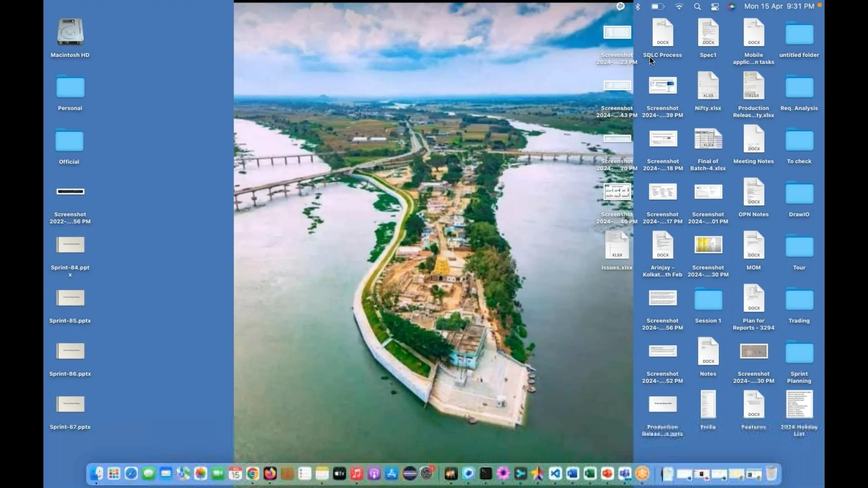Open Finder from the Dock

click(x=96, y=474)
